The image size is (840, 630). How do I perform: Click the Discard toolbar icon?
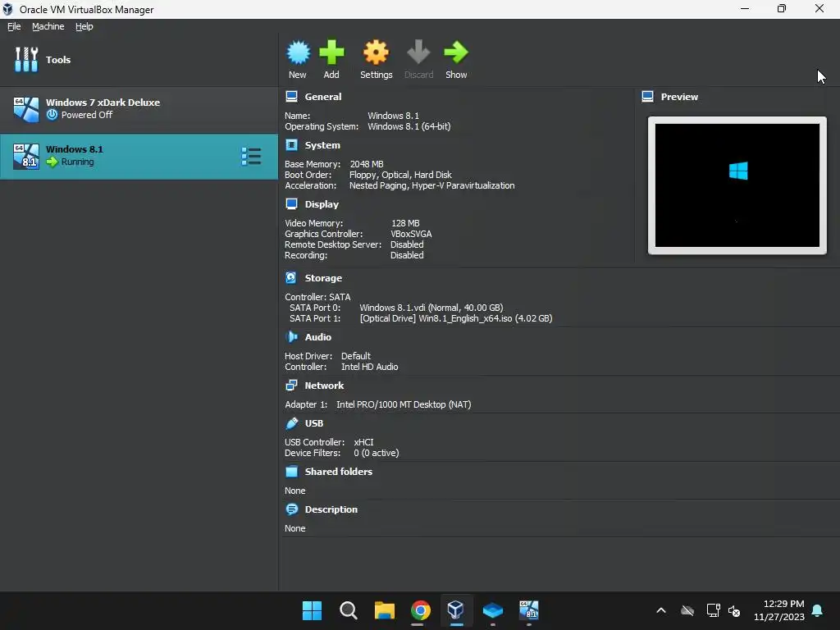click(x=418, y=59)
